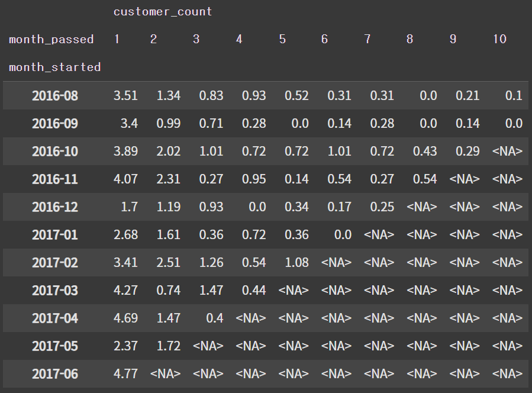The width and height of the screenshot is (532, 393).
Task: Select value 0.71 in 2016-09 row
Action: pos(211,124)
